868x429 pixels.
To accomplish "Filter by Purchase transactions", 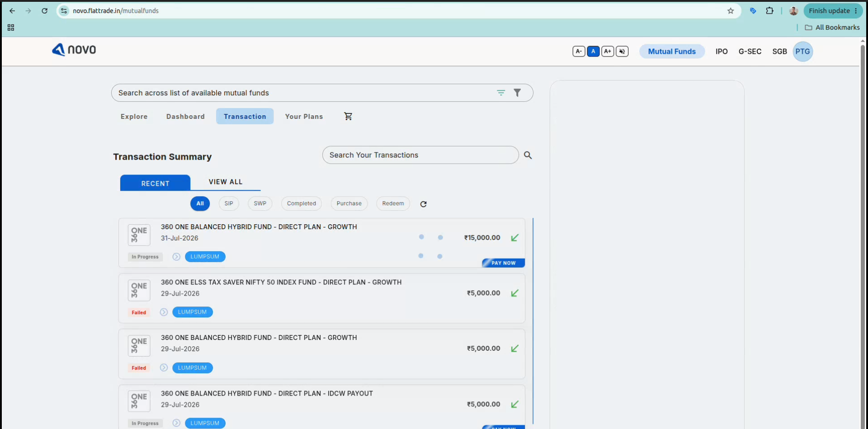I will coord(349,203).
